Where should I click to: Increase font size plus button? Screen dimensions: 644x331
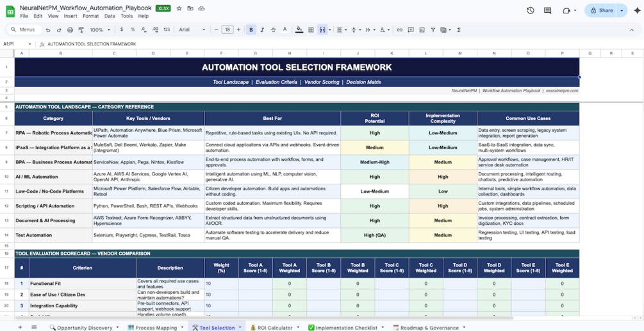click(238, 30)
